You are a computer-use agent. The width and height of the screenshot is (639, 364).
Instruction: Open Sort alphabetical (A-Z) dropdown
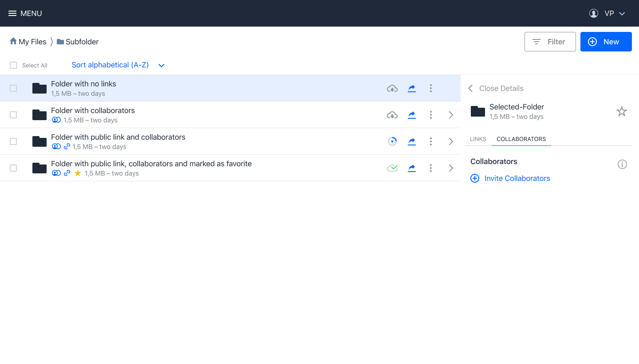click(118, 65)
